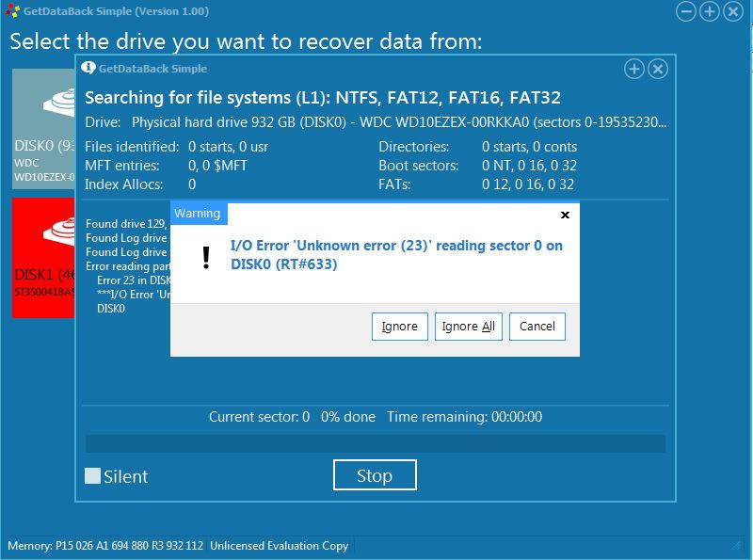Click the 'Error reading par' log line
This screenshot has width=753, height=560.
coord(128,266)
